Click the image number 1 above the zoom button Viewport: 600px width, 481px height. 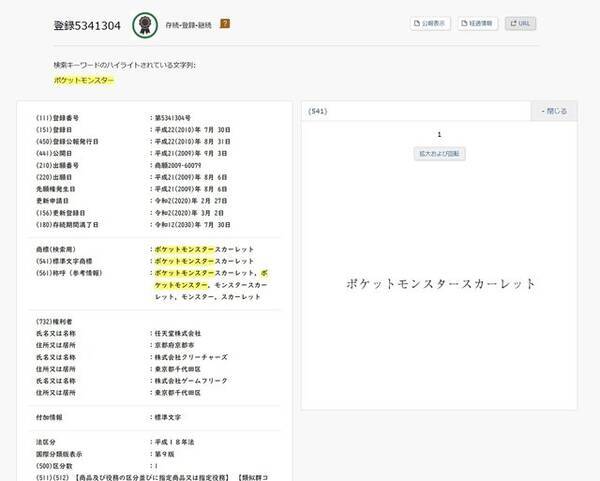439,134
